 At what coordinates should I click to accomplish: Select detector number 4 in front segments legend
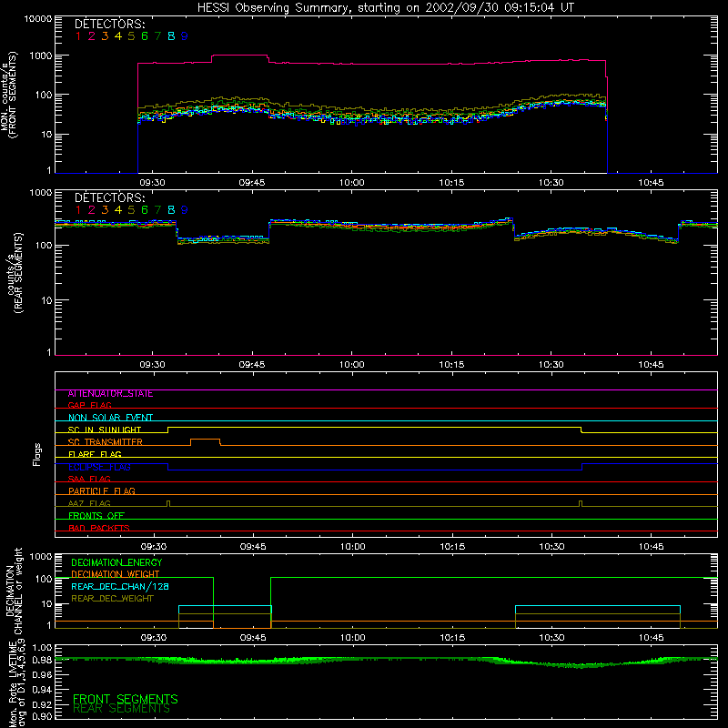click(118, 36)
